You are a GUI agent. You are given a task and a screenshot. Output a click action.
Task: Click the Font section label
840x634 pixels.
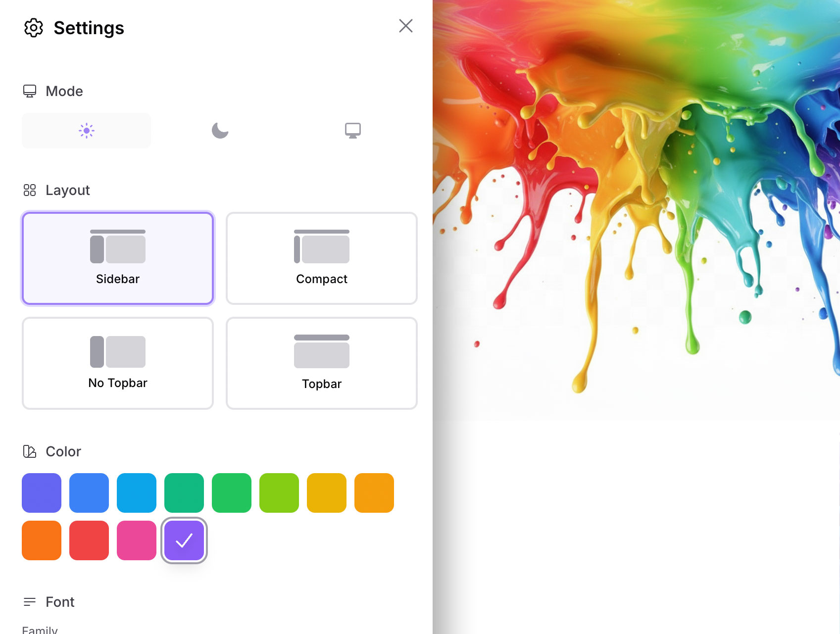point(60,602)
